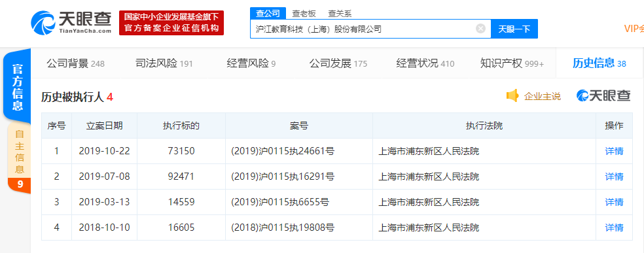This screenshot has width=644, height=253.
Task: Click the 案号 column header
Action: 299,126
